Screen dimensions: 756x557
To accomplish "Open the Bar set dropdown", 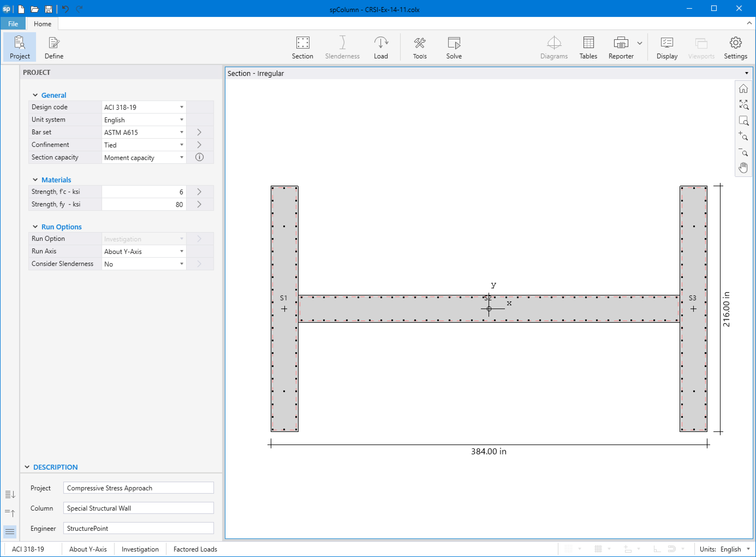I will [144, 132].
